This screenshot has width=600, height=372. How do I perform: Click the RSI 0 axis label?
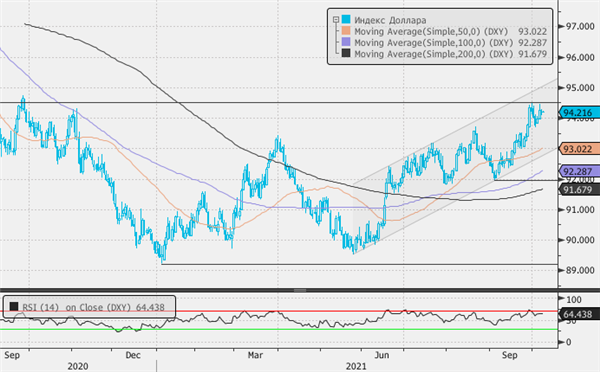pos(568,342)
